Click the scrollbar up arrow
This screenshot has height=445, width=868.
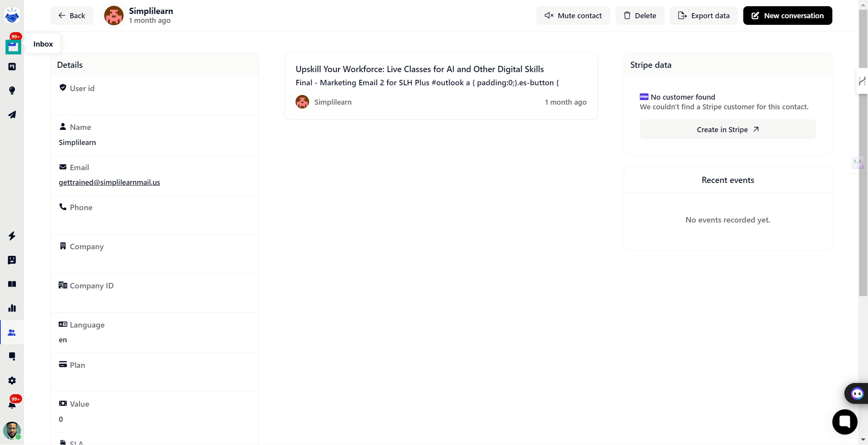863,5
